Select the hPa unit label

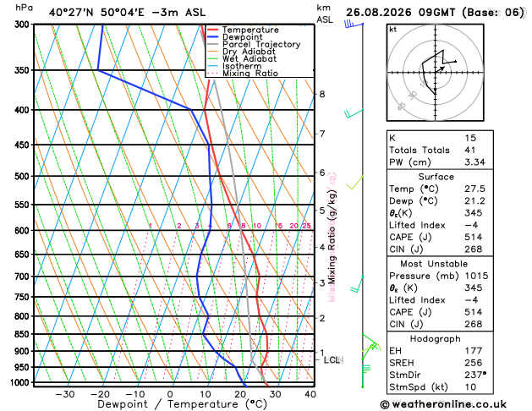24,8
